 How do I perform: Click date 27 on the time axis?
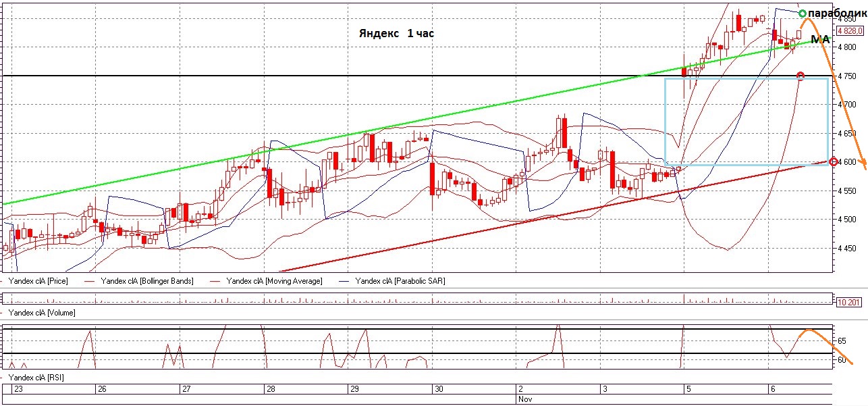(x=186, y=389)
